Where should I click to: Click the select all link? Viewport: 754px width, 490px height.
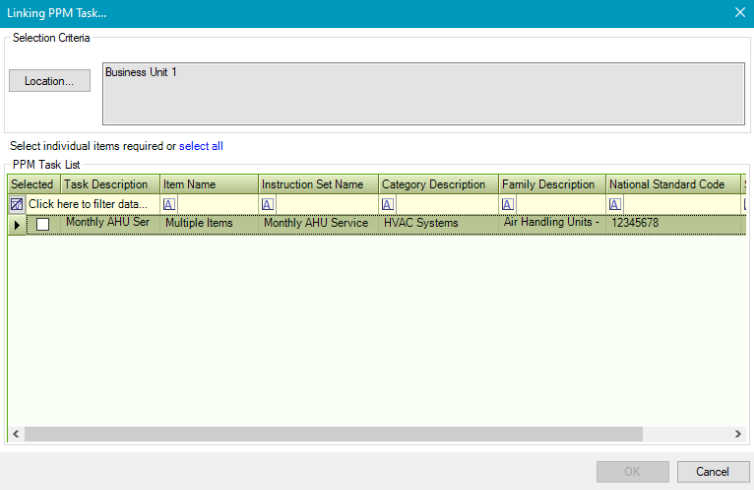click(x=201, y=146)
